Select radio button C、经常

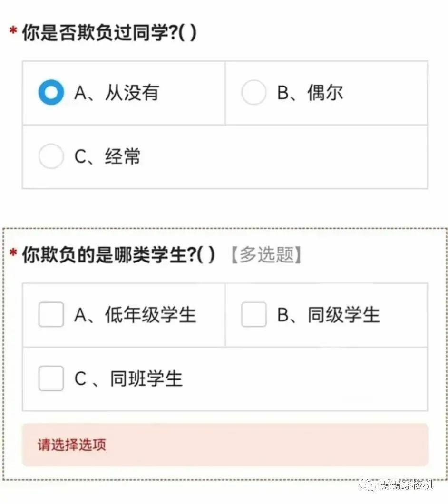point(50,156)
